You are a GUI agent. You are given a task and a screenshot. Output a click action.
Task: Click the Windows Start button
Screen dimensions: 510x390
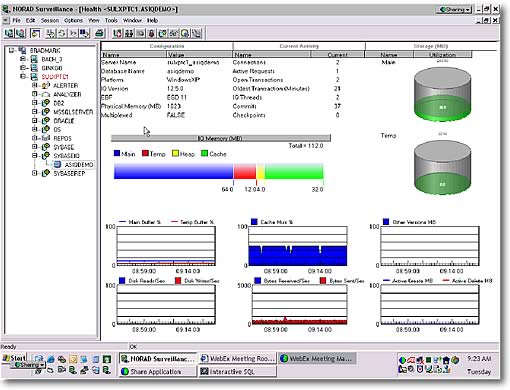point(14,358)
